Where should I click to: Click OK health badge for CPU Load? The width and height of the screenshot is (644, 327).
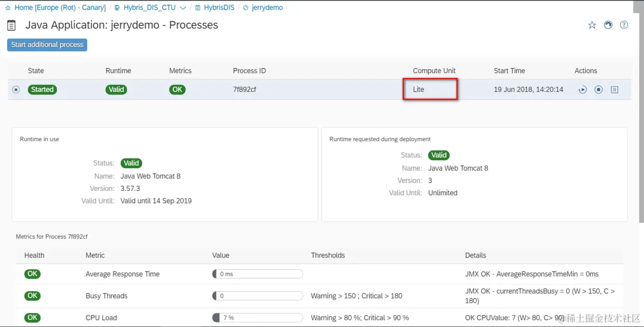tap(32, 318)
